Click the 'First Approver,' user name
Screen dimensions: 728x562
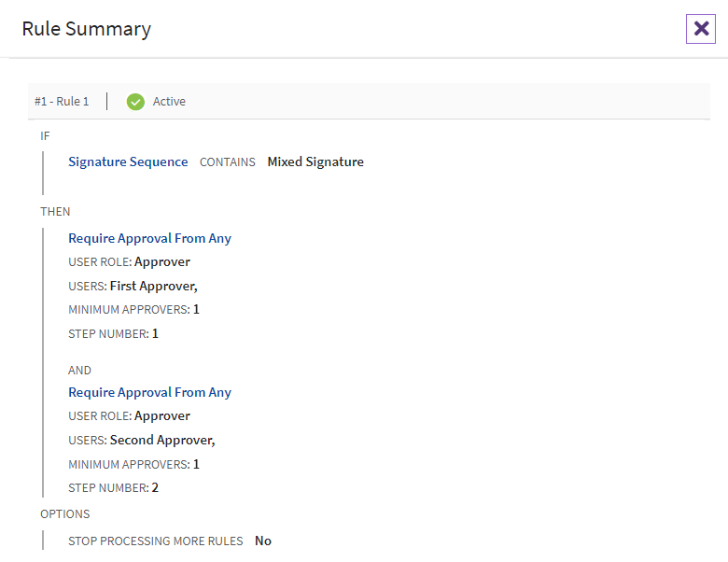[x=153, y=286]
